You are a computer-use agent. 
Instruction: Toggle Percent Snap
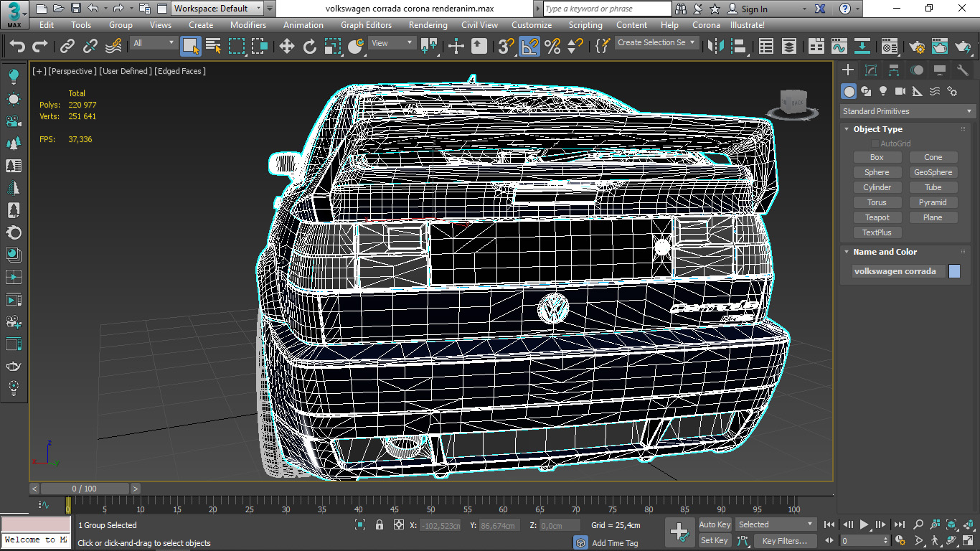pyautogui.click(x=552, y=47)
